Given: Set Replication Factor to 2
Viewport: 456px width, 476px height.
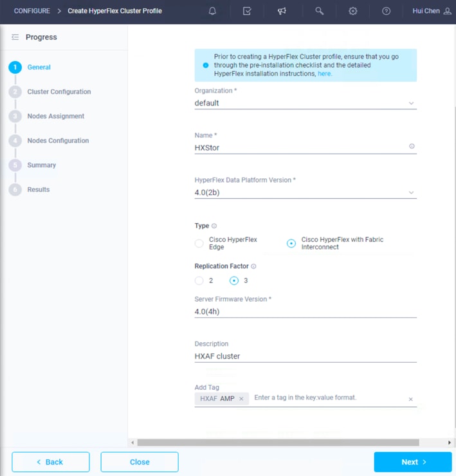Looking at the screenshot, I should tap(199, 280).
